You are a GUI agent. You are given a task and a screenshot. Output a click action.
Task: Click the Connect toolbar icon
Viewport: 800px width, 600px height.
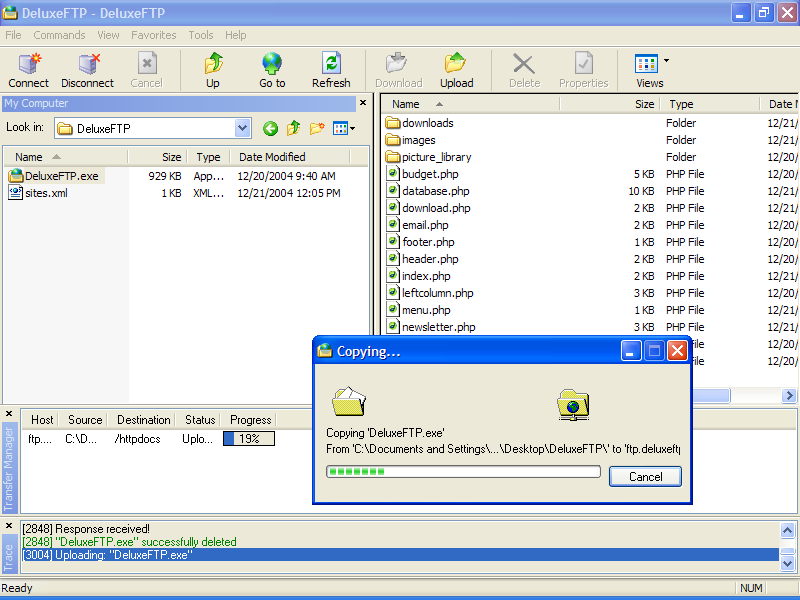click(29, 64)
